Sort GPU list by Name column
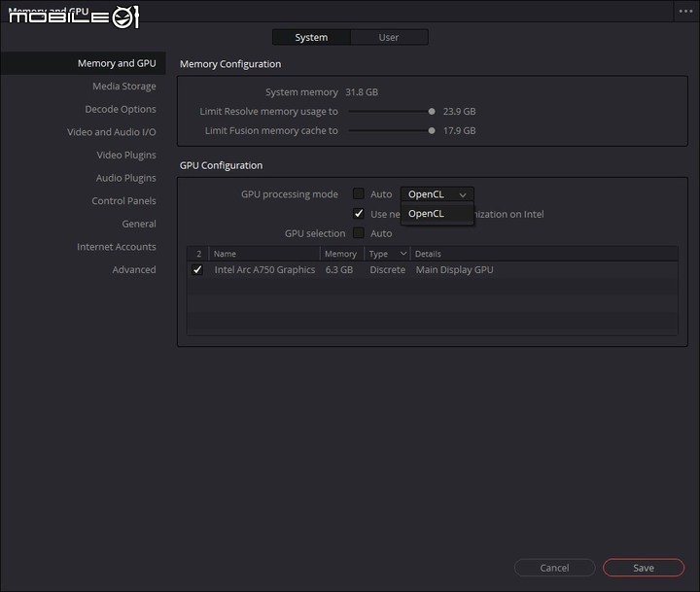Screen dimensions: 700x592 coord(264,254)
